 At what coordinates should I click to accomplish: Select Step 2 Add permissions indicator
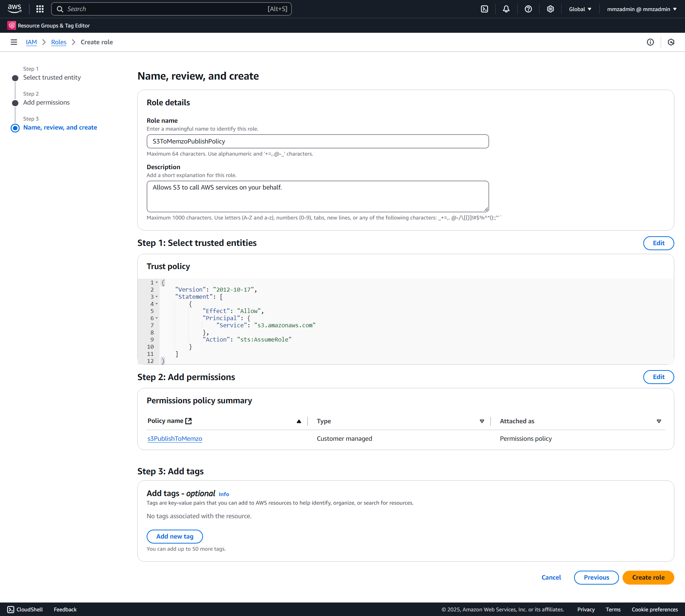[x=15, y=103]
